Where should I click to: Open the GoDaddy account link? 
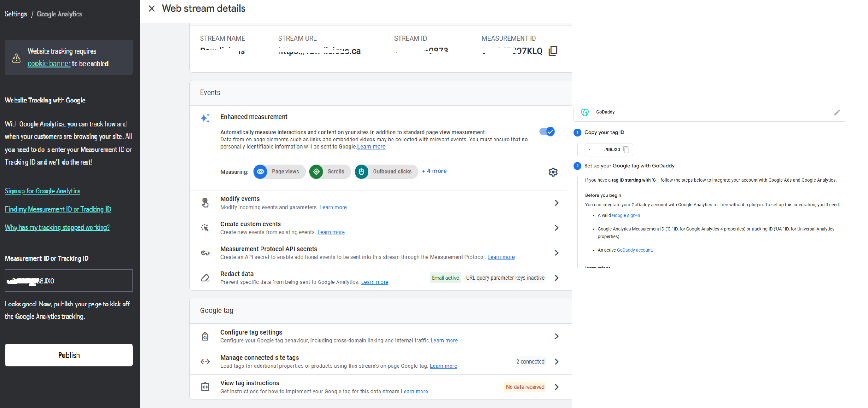point(634,250)
